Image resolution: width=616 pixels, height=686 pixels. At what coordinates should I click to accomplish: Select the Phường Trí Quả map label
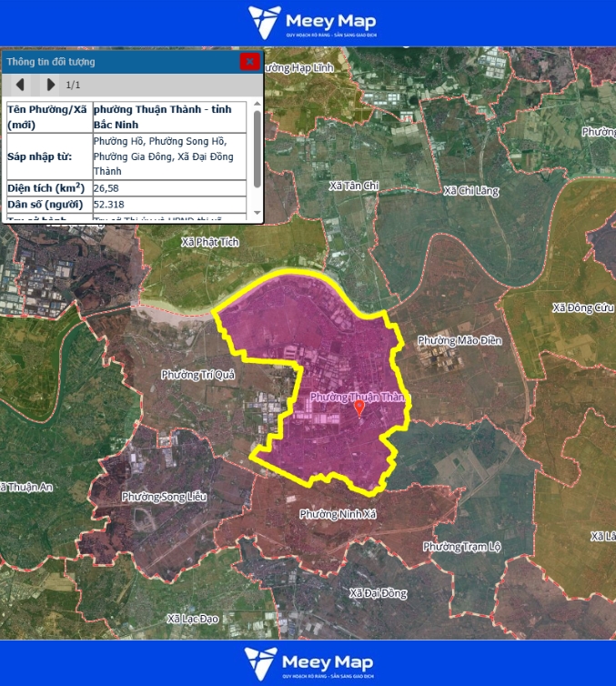[x=197, y=375]
